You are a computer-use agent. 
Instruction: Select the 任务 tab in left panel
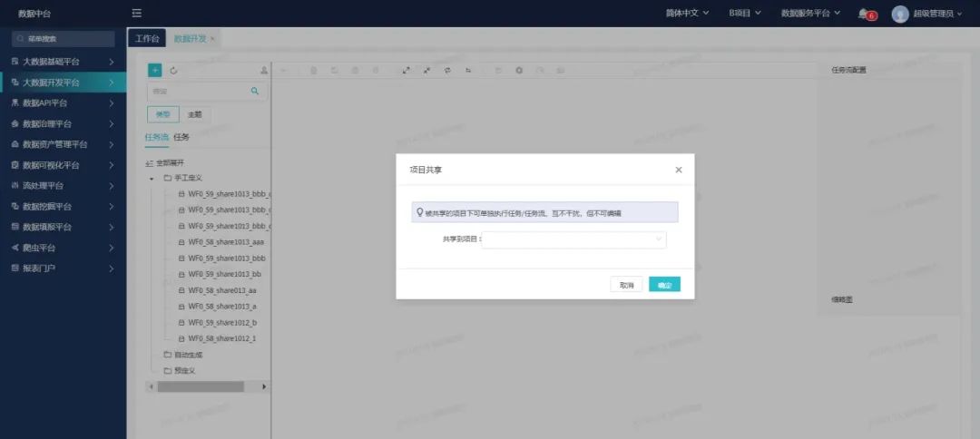[x=181, y=137]
